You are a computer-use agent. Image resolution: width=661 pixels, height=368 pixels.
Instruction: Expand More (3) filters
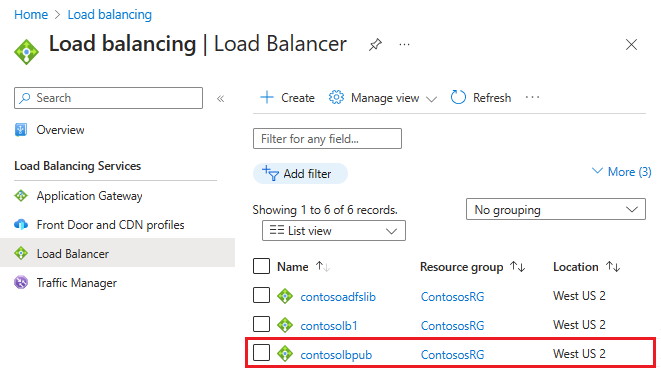622,172
